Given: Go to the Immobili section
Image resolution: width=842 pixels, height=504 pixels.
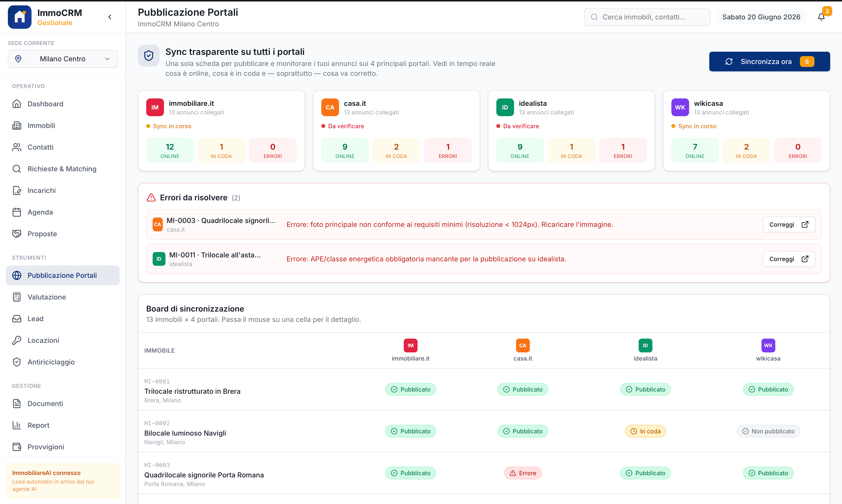Looking at the screenshot, I should coord(63,125).
